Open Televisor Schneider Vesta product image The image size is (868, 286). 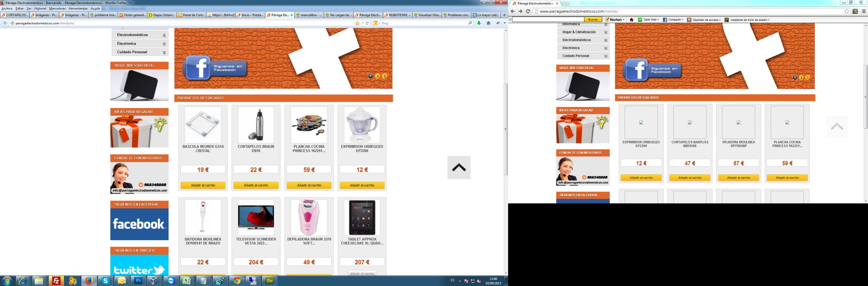(256, 218)
